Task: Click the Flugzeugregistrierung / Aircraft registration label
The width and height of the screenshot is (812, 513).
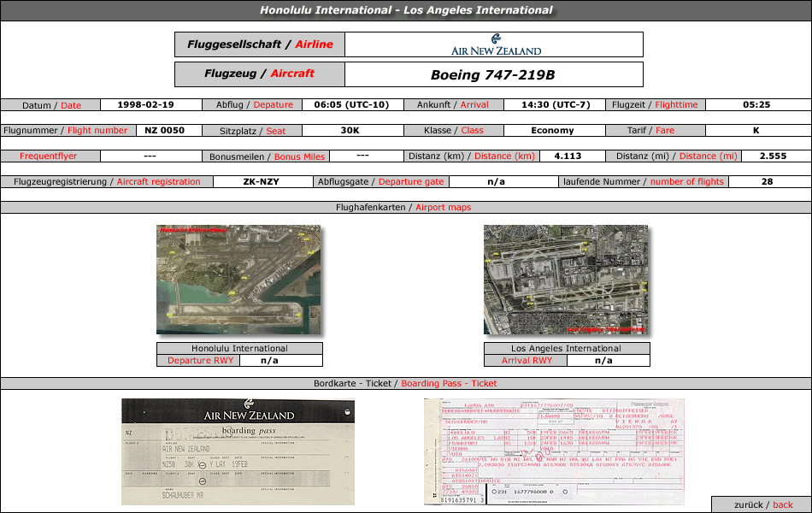Action: point(107,182)
